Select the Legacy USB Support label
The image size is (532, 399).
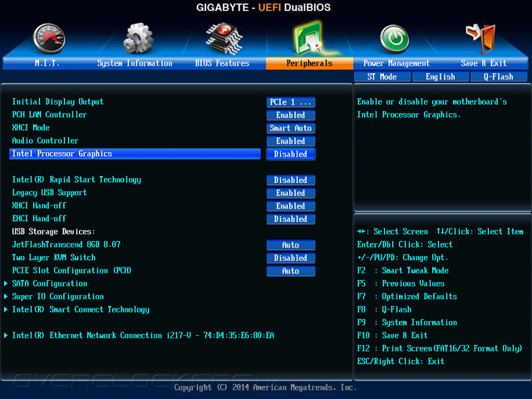(x=50, y=193)
